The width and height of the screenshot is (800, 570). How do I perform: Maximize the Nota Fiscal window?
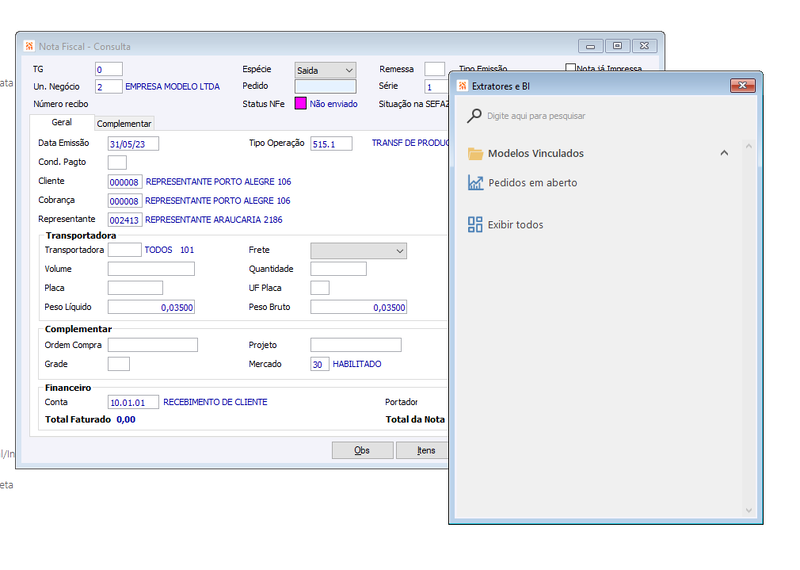617,46
